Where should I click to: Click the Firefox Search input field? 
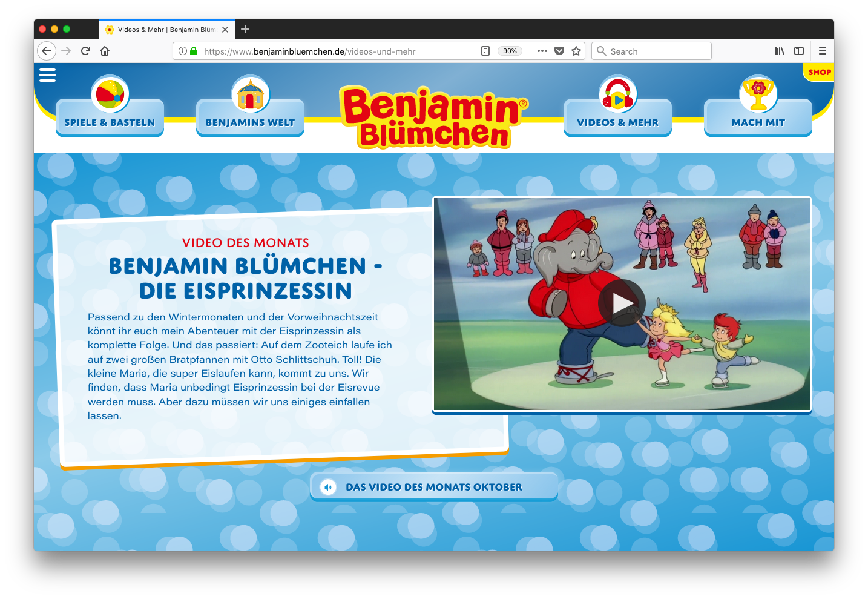(657, 51)
